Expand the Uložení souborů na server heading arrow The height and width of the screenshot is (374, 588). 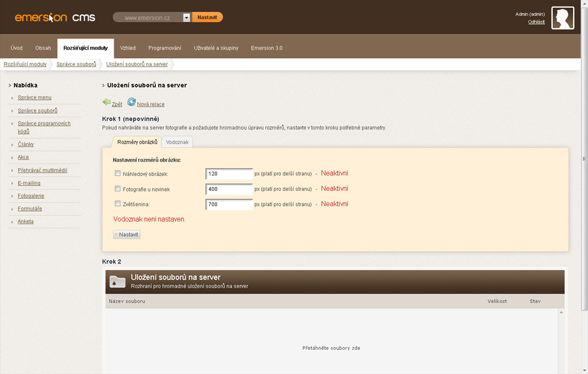[x=103, y=85]
